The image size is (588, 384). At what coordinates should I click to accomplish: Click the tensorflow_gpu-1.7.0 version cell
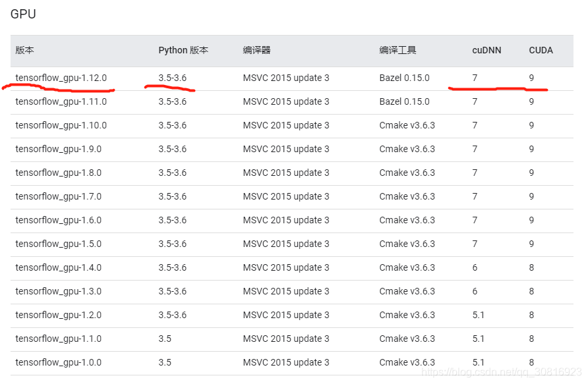tap(59, 196)
